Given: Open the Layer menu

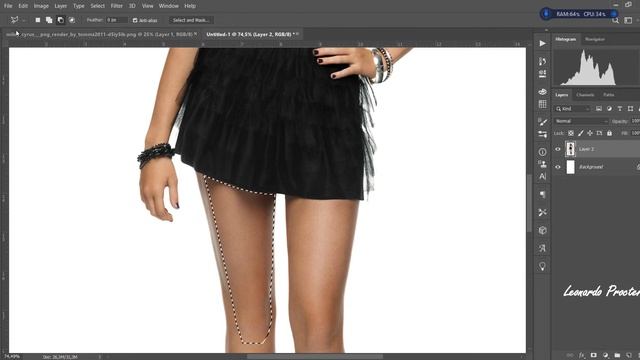Looking at the screenshot, I should (x=61, y=6).
